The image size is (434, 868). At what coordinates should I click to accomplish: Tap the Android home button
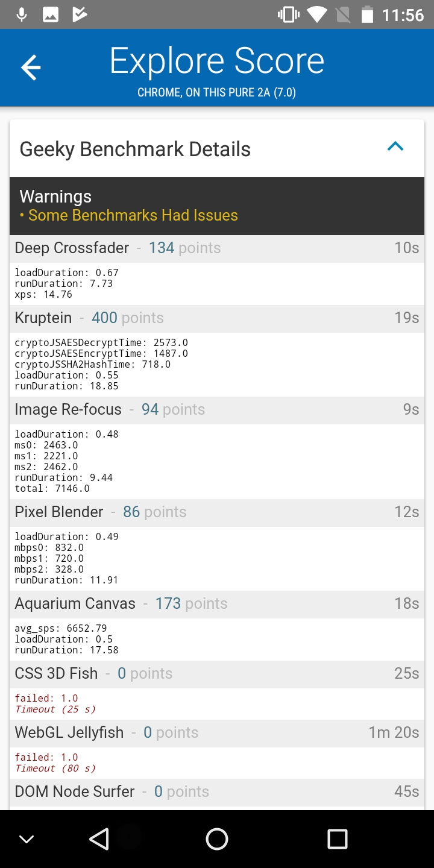(217, 838)
